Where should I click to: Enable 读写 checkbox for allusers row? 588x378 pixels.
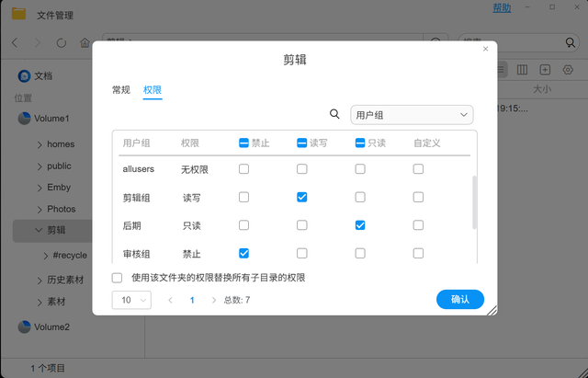[302, 169]
